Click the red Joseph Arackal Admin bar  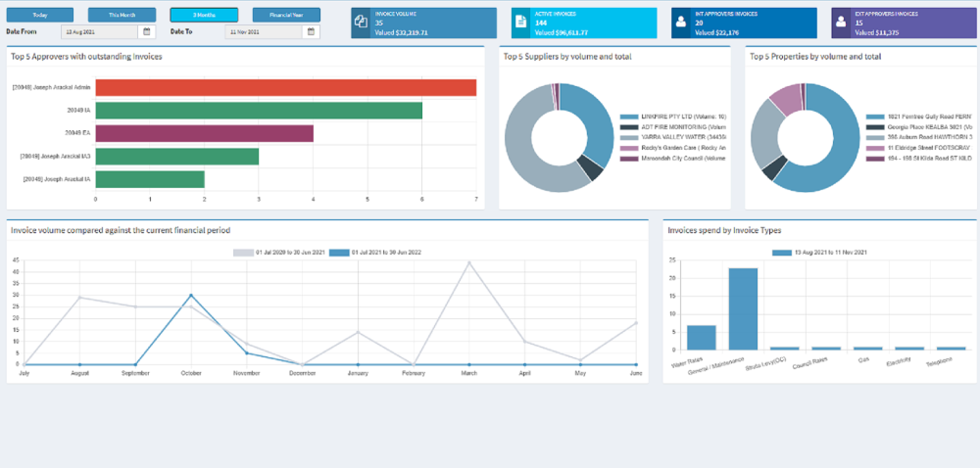(x=285, y=87)
